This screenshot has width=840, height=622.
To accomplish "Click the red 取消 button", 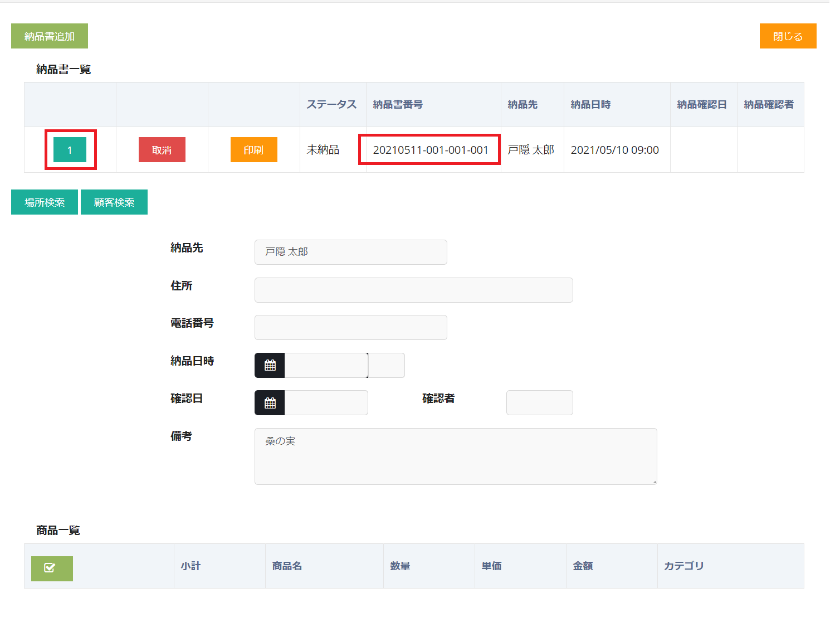I will [x=162, y=150].
